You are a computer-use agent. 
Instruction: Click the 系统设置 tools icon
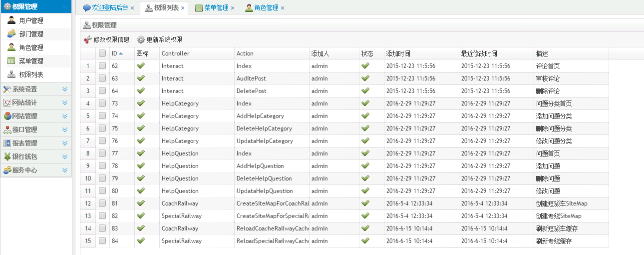click(x=7, y=89)
